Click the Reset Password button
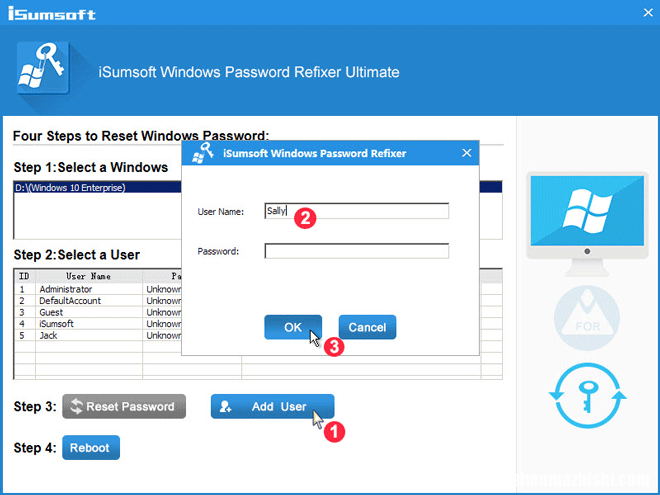 (x=121, y=407)
